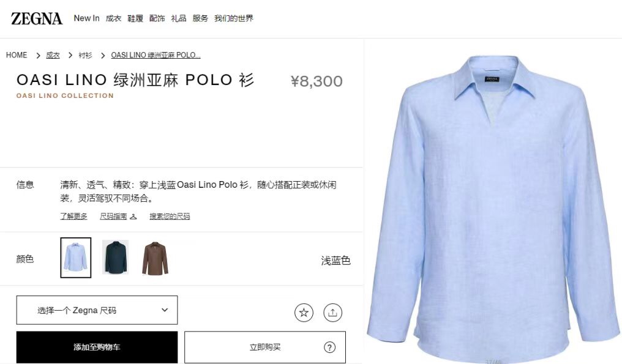This screenshot has width=622, height=364.
Task: Click 添加至购物车 button
Action: [97, 347]
